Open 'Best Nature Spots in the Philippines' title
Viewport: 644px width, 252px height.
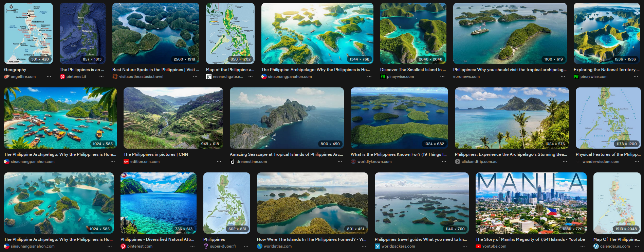(x=156, y=70)
